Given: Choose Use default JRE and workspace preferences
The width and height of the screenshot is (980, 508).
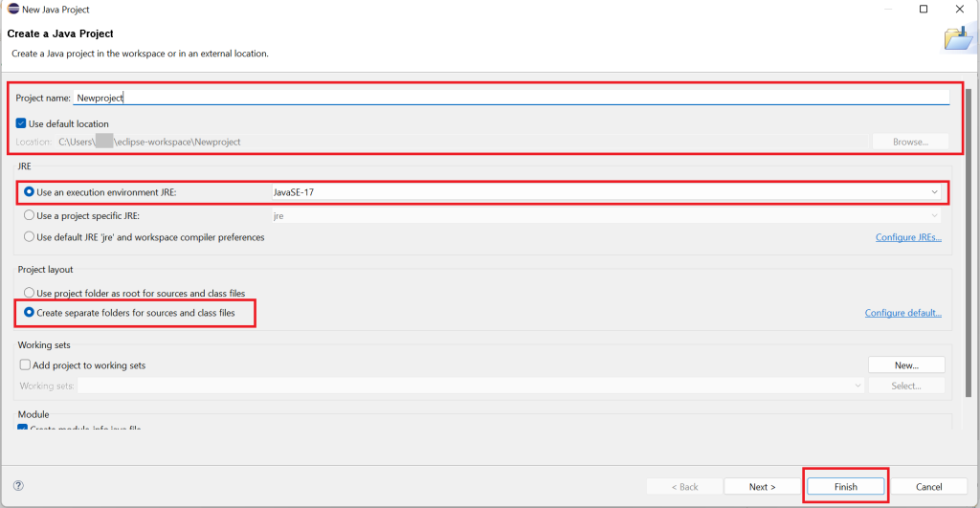Looking at the screenshot, I should (x=30, y=237).
